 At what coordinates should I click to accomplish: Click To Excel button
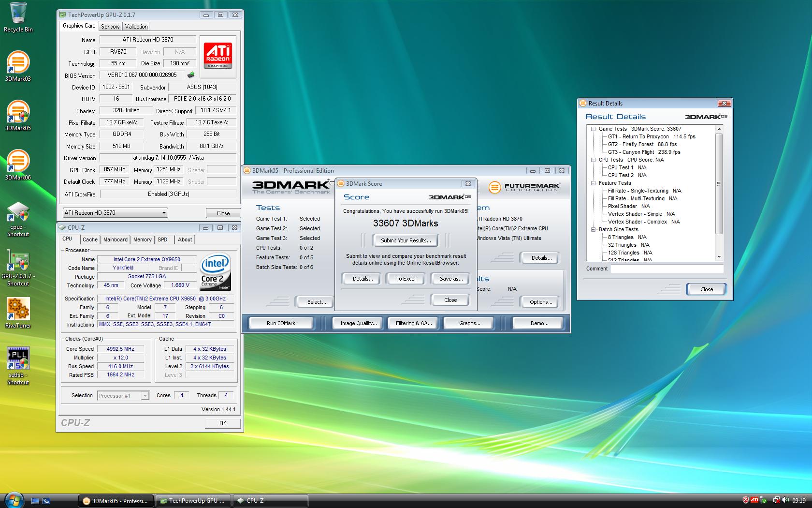pos(406,279)
